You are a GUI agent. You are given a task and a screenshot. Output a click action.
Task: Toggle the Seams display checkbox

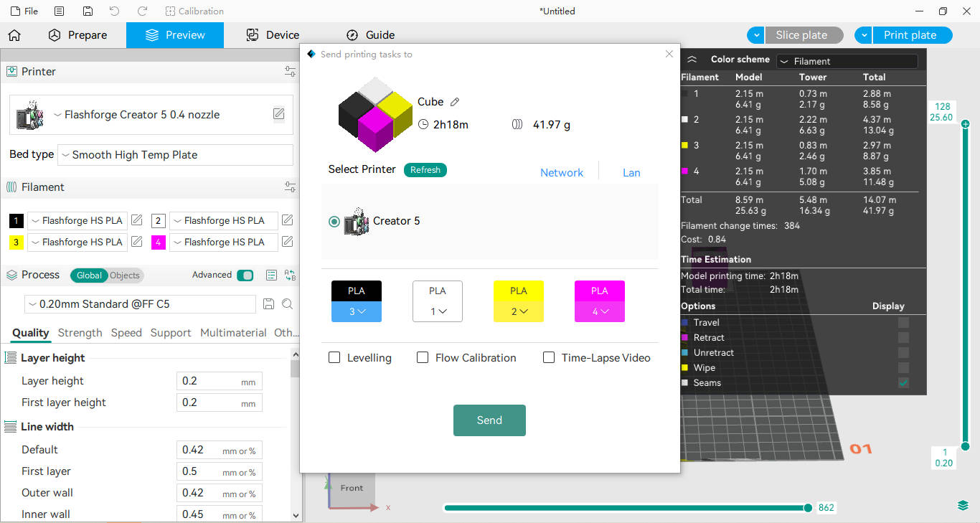click(903, 383)
